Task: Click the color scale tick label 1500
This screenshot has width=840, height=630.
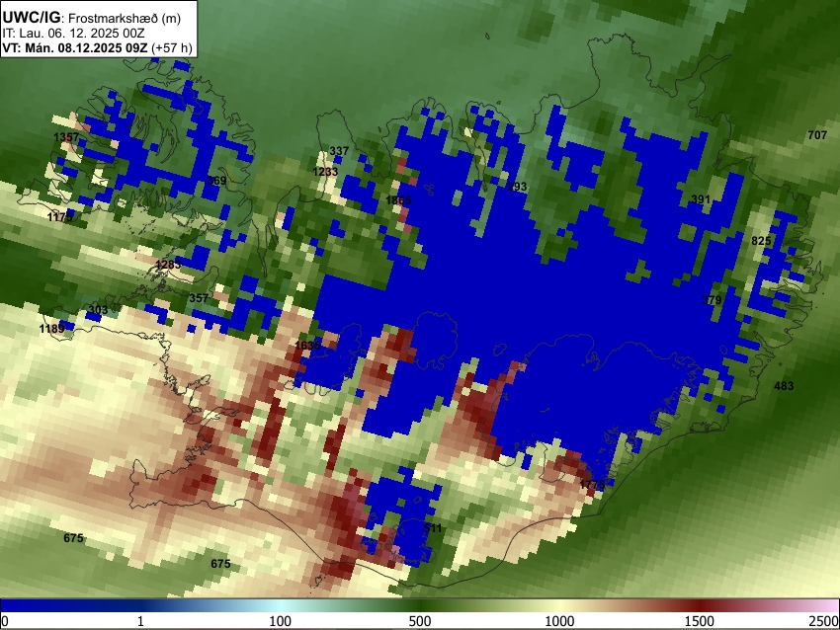Action: click(x=699, y=621)
